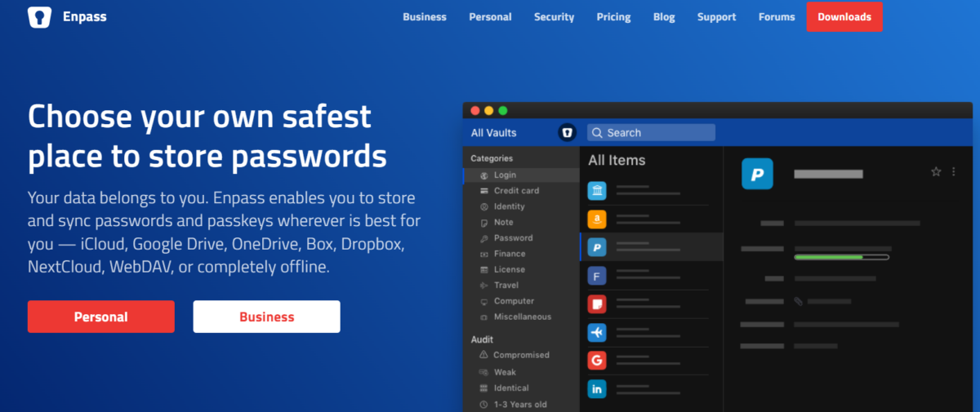The image size is (980, 412).
Task: Click the Weak audit icon
Action: pos(484,372)
